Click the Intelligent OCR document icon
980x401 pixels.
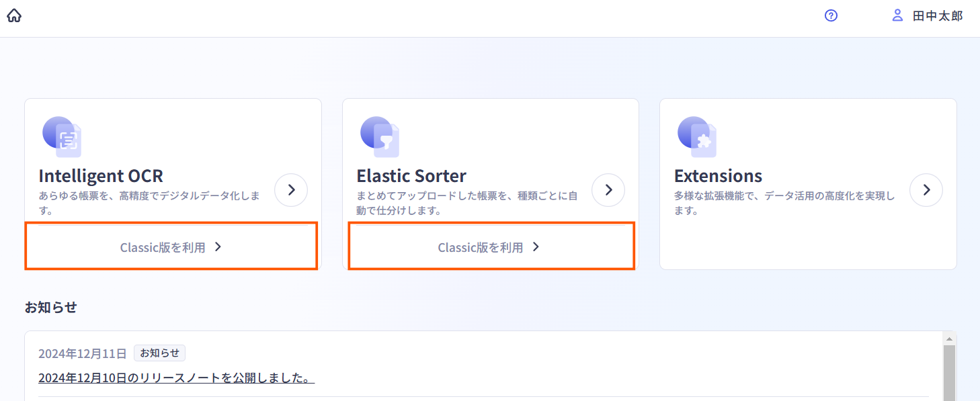62,136
